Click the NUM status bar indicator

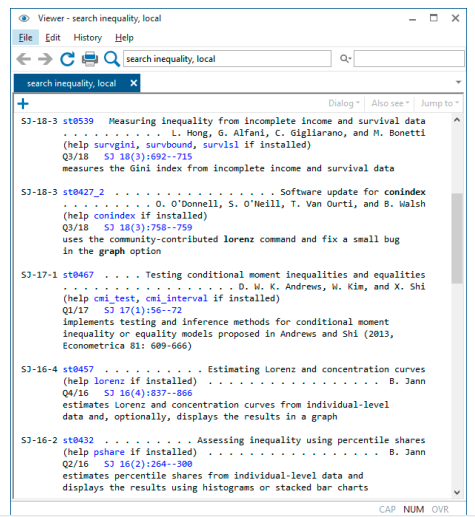tap(414, 509)
